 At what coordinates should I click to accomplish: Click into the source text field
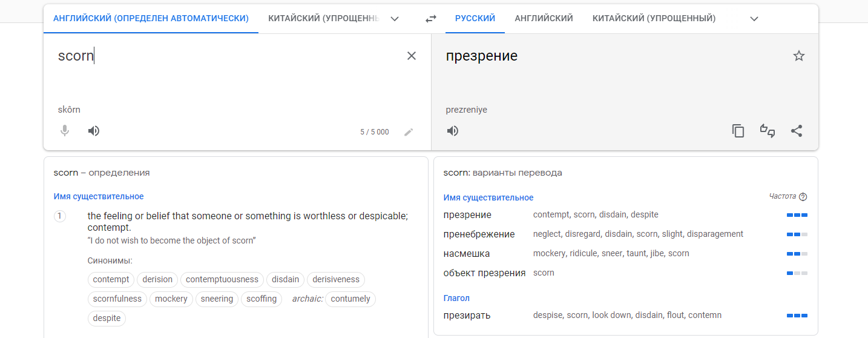tap(230, 73)
